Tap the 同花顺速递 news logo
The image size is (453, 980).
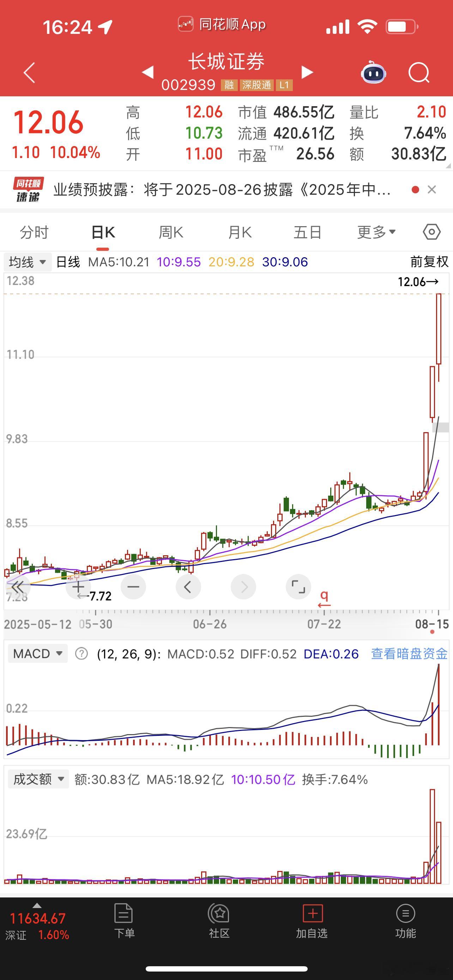coord(28,189)
